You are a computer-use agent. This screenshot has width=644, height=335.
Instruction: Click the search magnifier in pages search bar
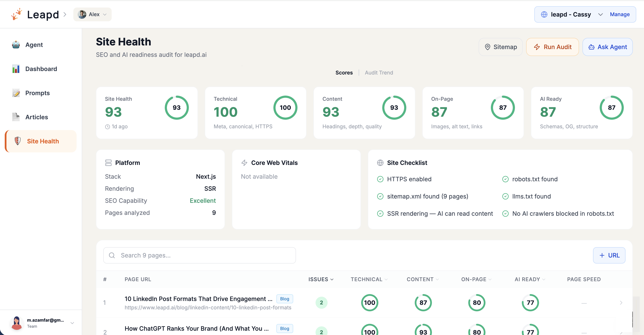[x=112, y=255]
